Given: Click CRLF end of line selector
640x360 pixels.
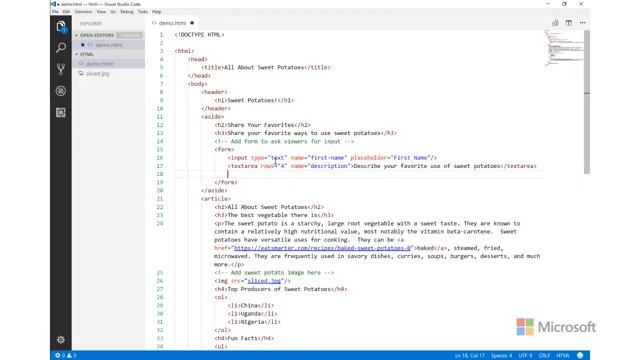Looking at the screenshot, I should tap(544, 356).
